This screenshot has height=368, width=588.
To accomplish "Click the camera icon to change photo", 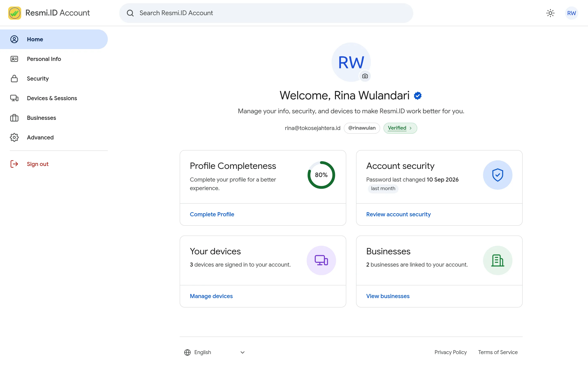I will coord(365,76).
